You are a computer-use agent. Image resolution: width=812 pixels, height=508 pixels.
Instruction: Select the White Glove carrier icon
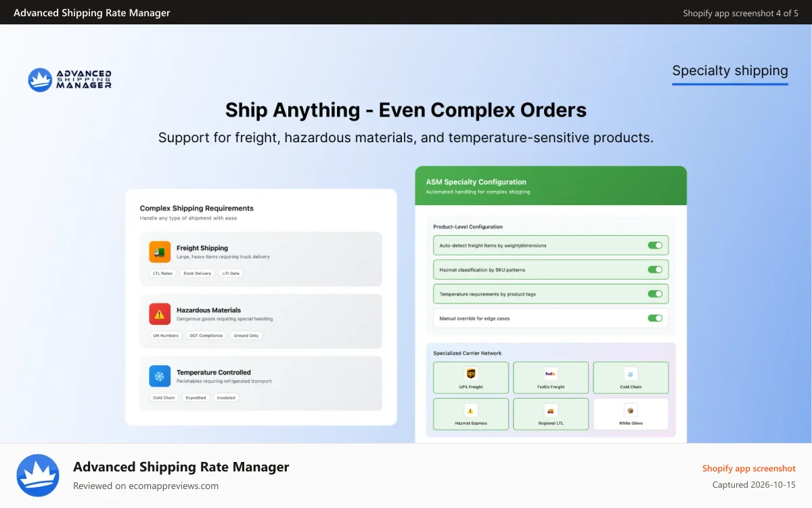[x=631, y=410]
